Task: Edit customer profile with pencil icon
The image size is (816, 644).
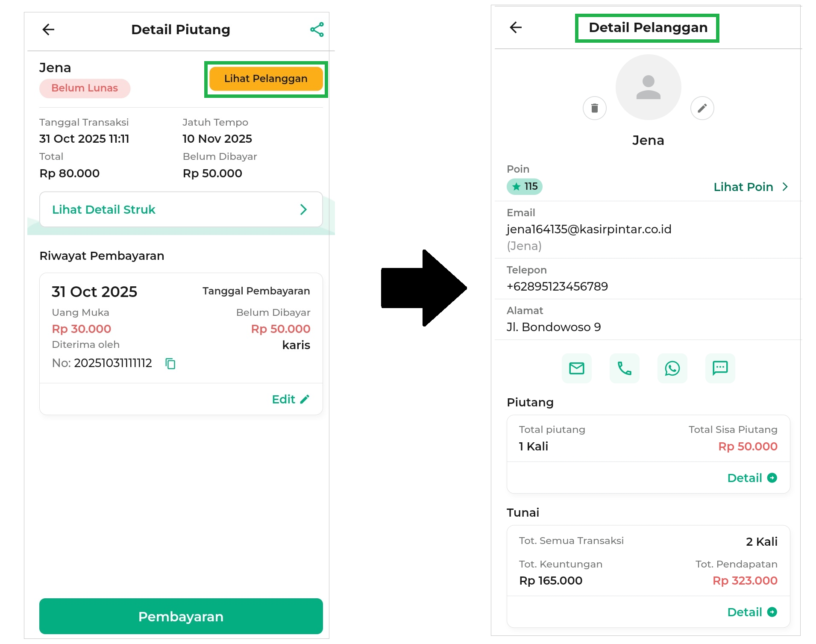Action: (702, 108)
